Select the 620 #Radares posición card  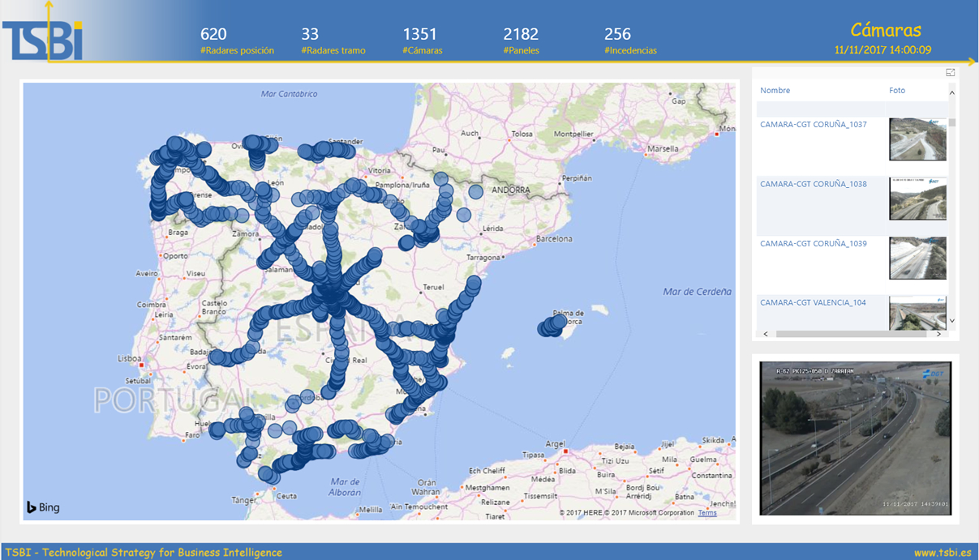pos(237,41)
